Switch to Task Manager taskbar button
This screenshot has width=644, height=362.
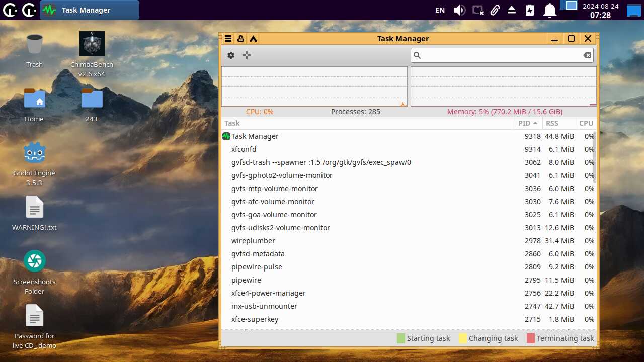point(90,10)
